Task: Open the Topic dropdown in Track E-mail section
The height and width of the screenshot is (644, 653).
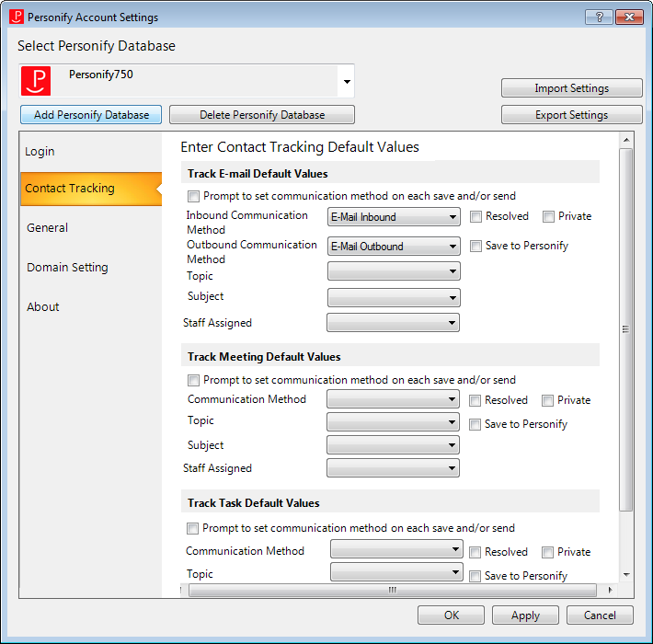Action: click(x=394, y=271)
